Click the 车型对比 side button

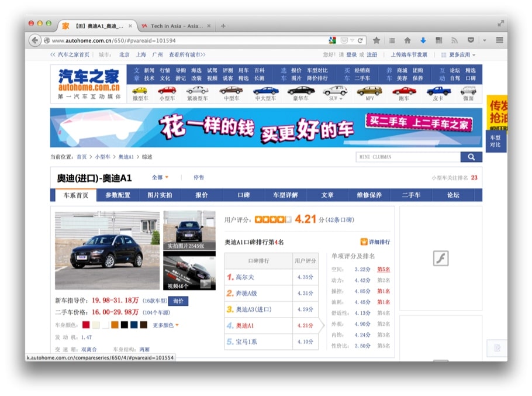tap(495, 141)
